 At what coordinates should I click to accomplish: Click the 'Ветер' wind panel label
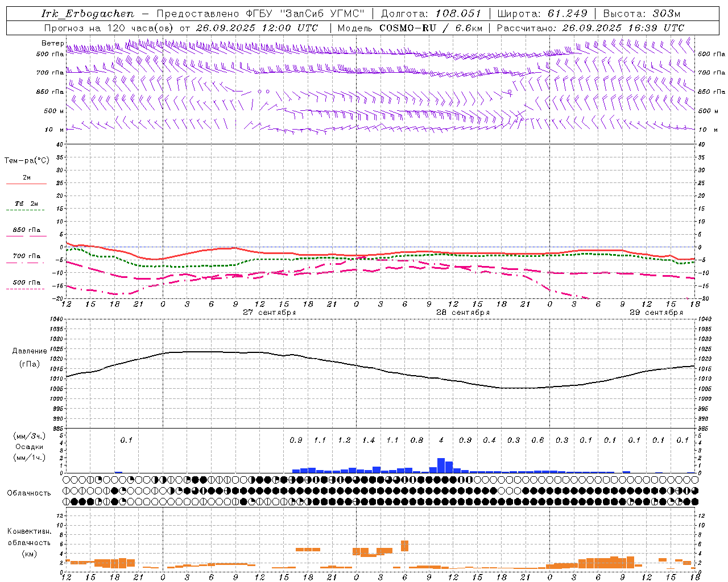tap(52, 43)
